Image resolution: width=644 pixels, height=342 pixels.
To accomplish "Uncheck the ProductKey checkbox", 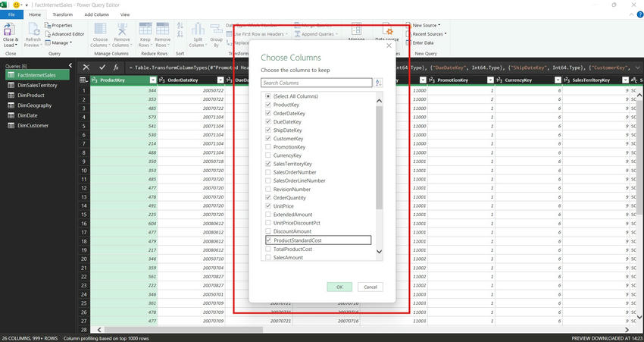I will (x=268, y=105).
